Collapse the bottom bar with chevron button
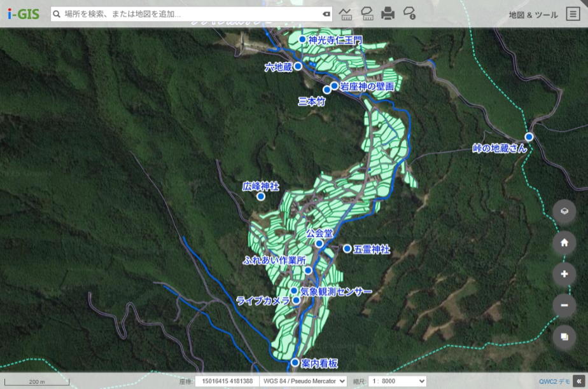 click(579, 381)
